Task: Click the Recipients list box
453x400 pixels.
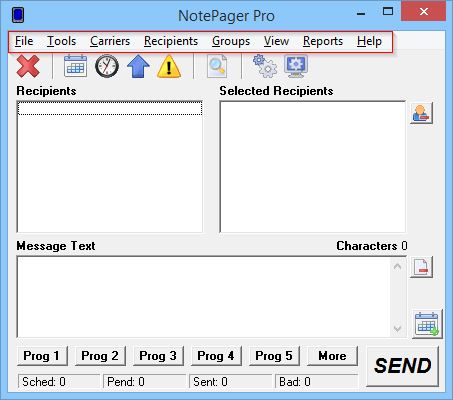Action: point(110,167)
